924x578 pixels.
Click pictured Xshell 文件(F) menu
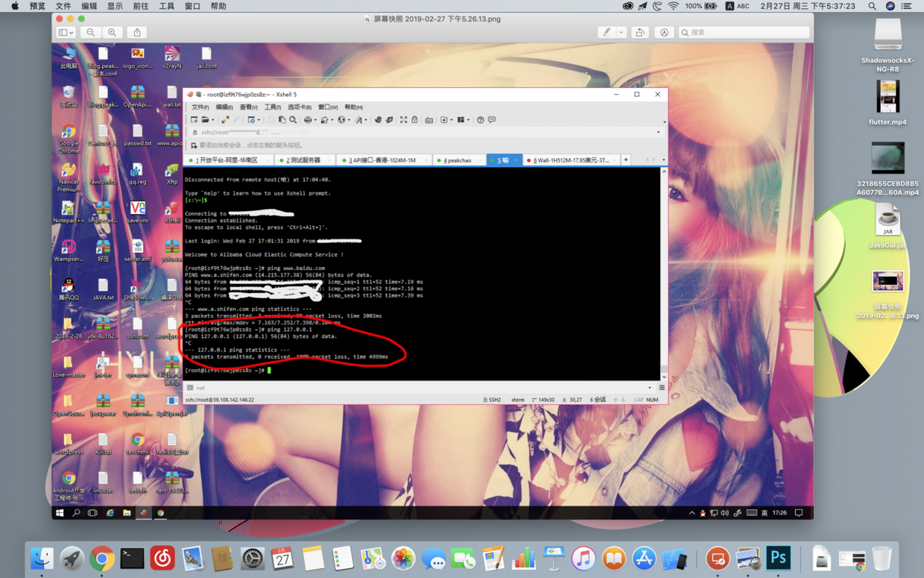tap(200, 107)
